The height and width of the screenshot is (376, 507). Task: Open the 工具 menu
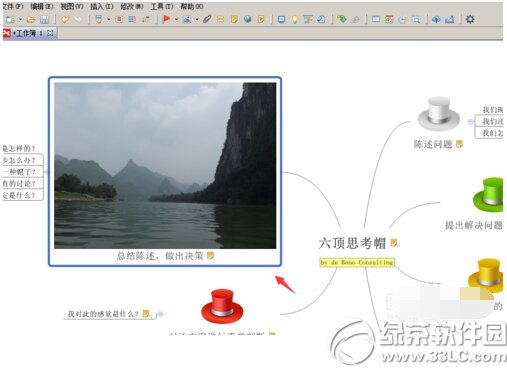tap(162, 6)
